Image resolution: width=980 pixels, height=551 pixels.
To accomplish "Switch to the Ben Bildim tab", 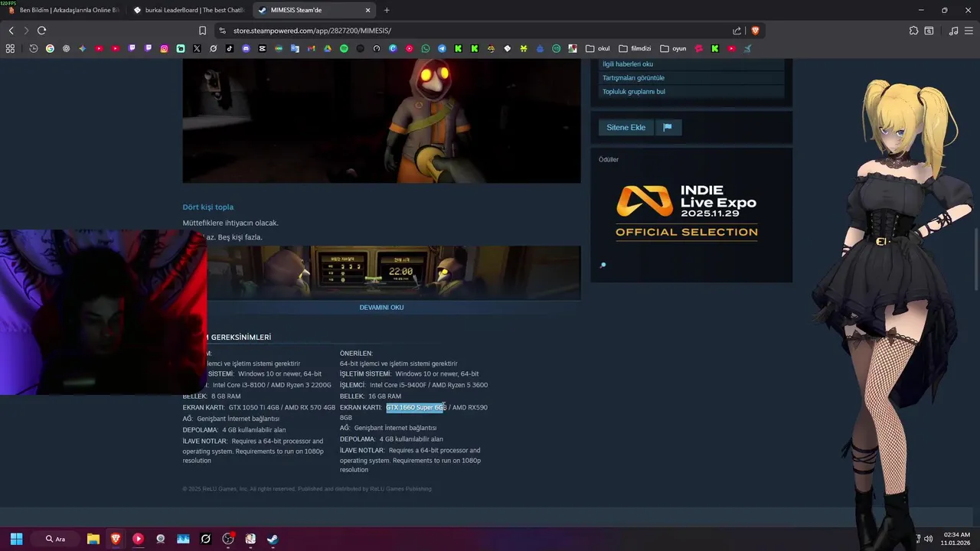I will (x=63, y=10).
